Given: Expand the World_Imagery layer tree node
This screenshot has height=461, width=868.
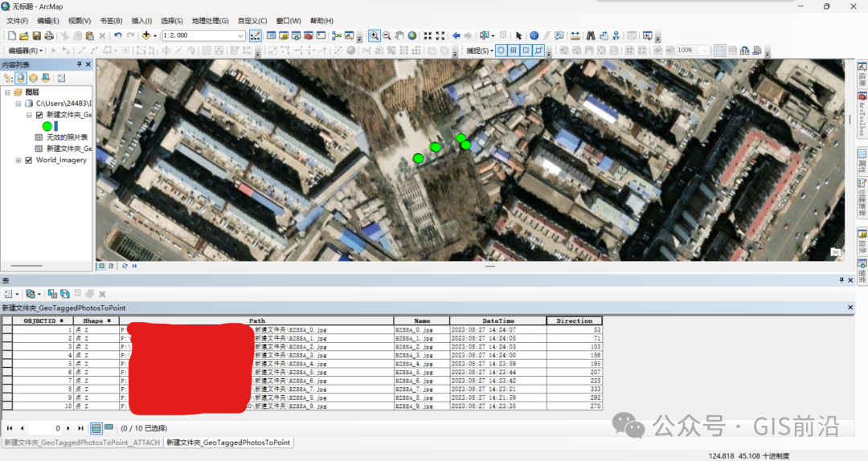Looking at the screenshot, I should [18, 160].
